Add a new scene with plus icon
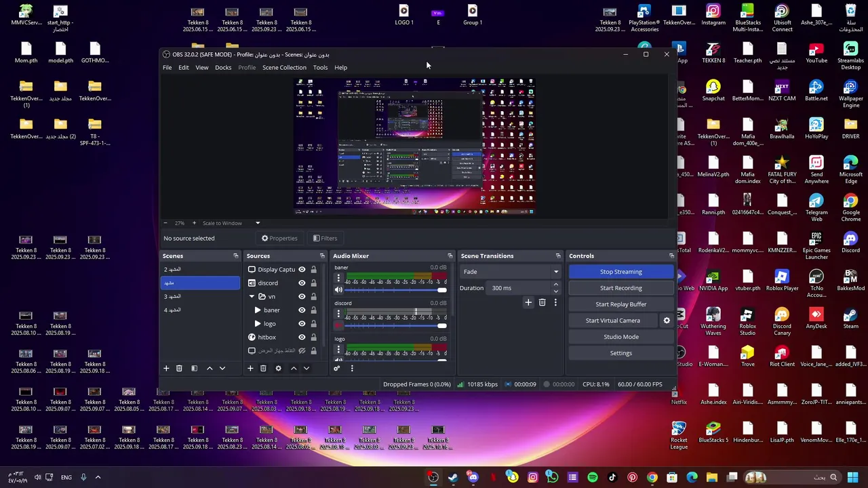The height and width of the screenshot is (488, 868). click(166, 368)
